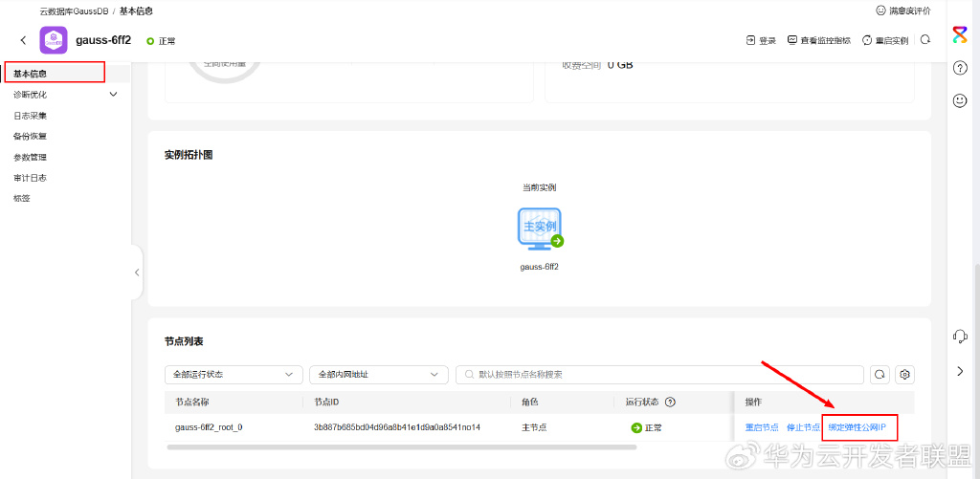Open 查看监控指标 monitoring metrics

coord(819,40)
